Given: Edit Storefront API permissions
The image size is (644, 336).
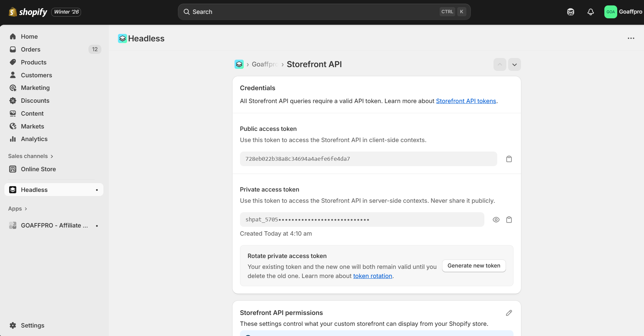Looking at the screenshot, I should (x=509, y=313).
